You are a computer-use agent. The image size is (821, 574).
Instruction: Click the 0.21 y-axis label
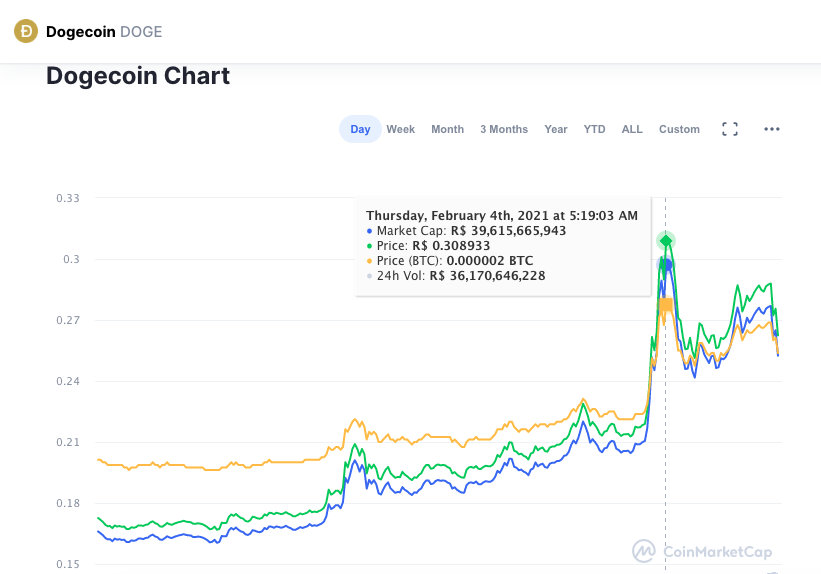(68, 442)
